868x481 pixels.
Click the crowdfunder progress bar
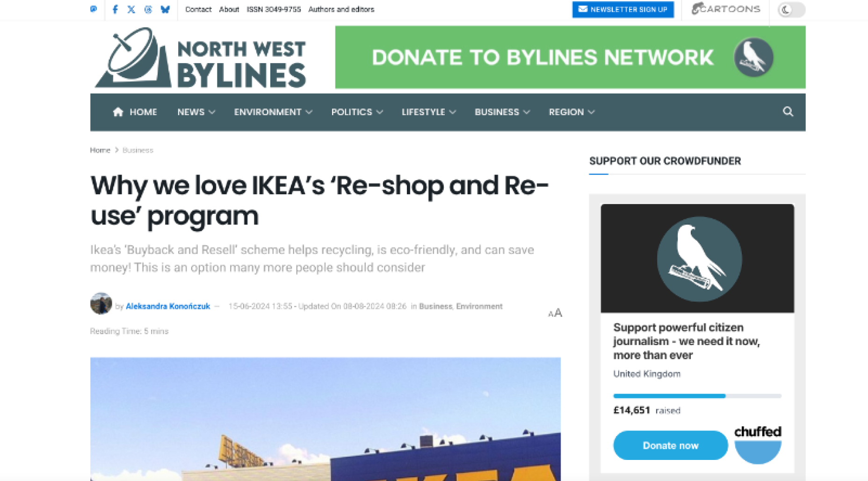[x=697, y=396]
